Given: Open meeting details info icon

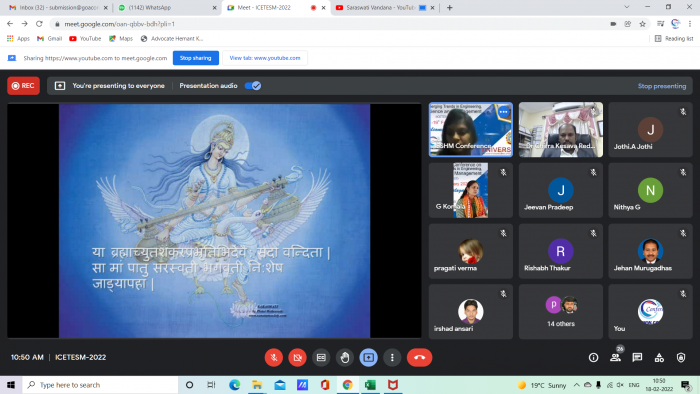Looking at the screenshot, I should click(593, 357).
